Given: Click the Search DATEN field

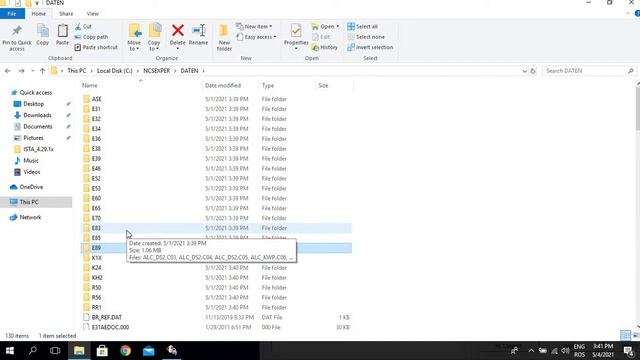Looking at the screenshot, I should click(589, 71).
